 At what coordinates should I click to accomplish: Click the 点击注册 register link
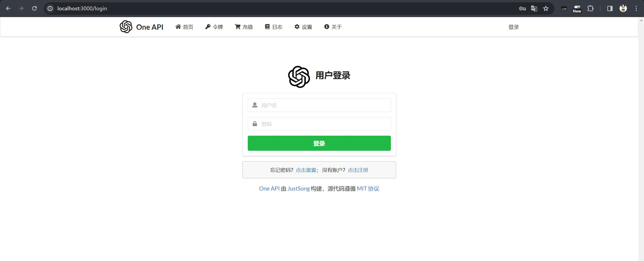click(x=358, y=170)
